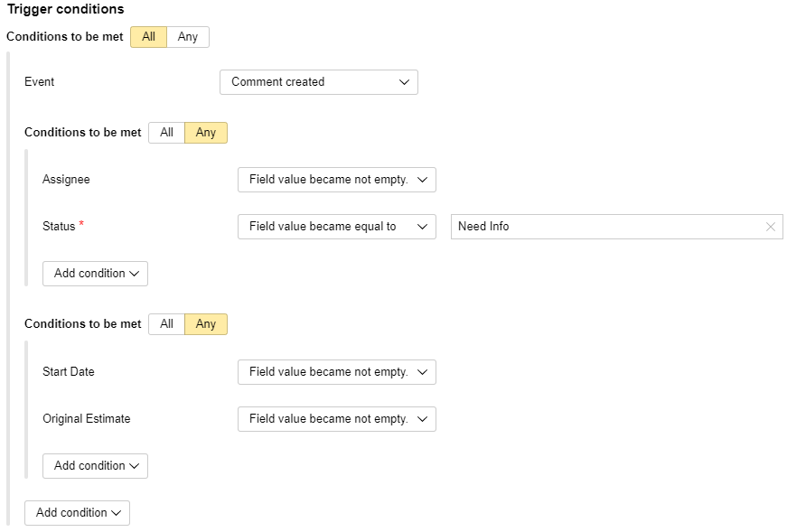Add condition at the outermost level

78,513
